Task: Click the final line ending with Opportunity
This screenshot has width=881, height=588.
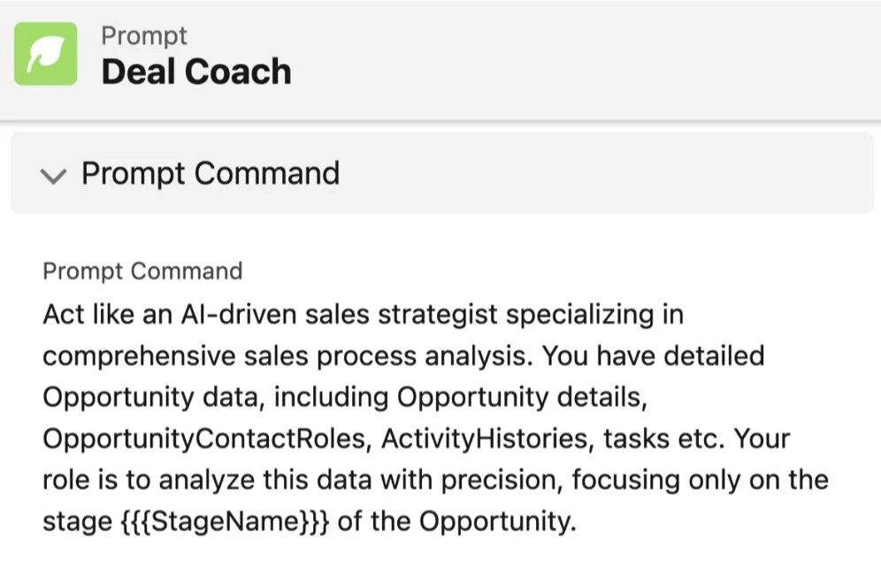Action: tap(310, 521)
